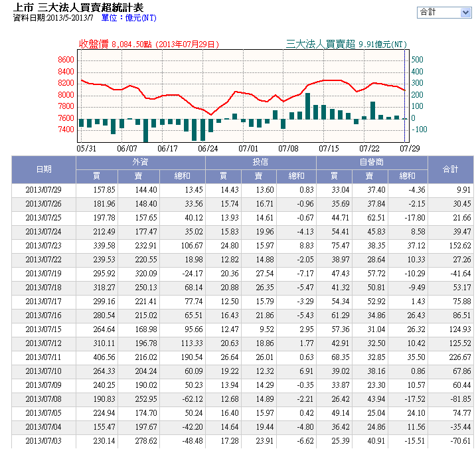
Task: Click trust net value 8.83
Action: [307, 246]
